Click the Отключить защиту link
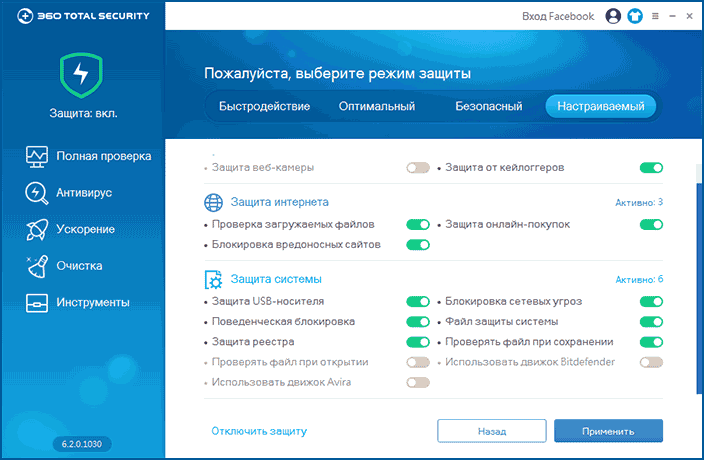 click(259, 431)
